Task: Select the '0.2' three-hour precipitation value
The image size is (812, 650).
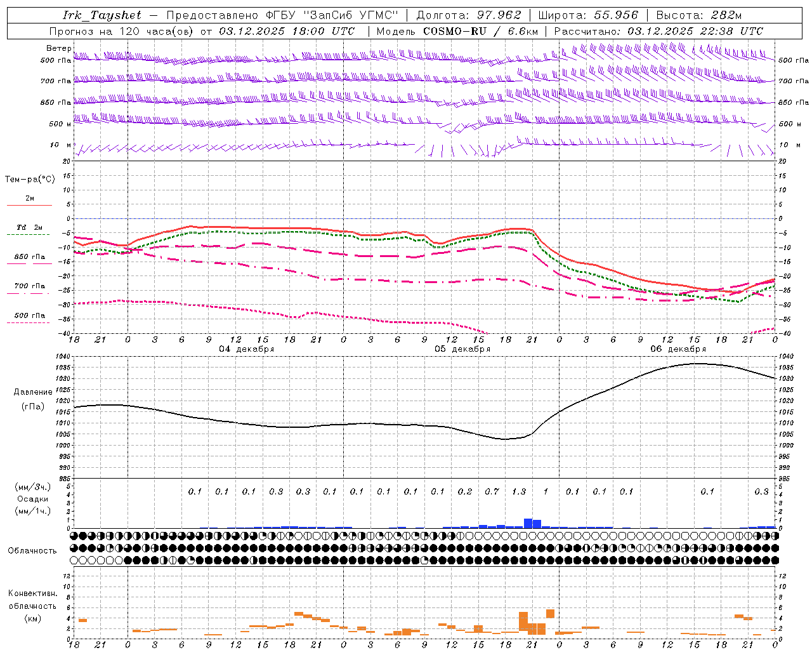Action: [x=465, y=491]
